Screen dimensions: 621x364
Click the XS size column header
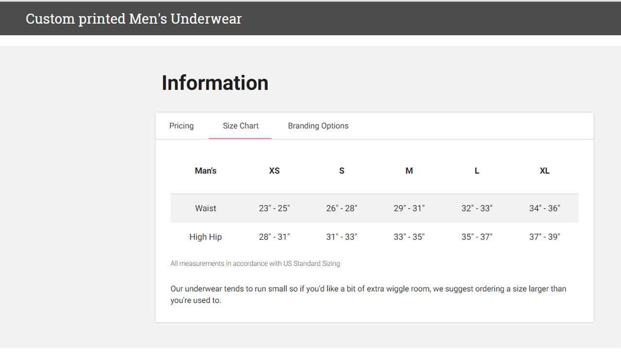tap(274, 170)
